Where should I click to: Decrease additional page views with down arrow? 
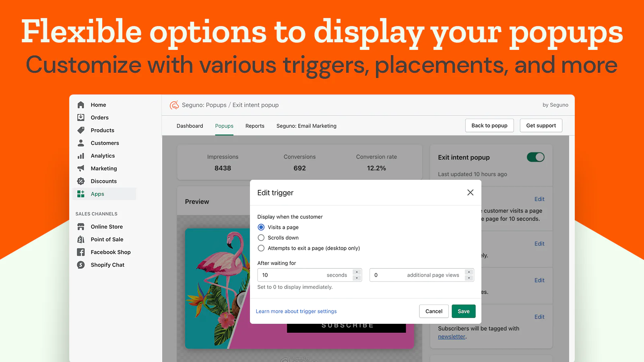coord(469,278)
